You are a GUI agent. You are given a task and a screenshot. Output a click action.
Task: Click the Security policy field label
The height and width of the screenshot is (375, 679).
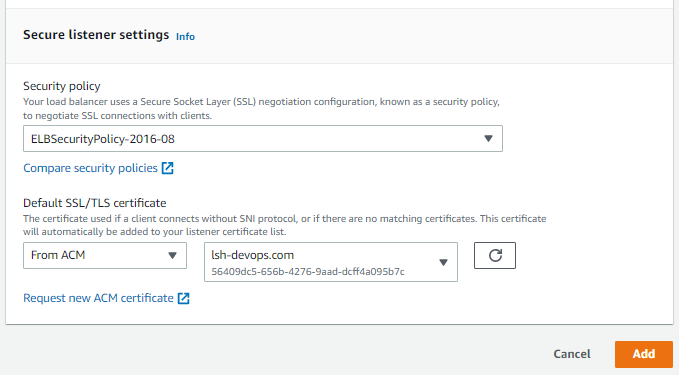[62, 86]
